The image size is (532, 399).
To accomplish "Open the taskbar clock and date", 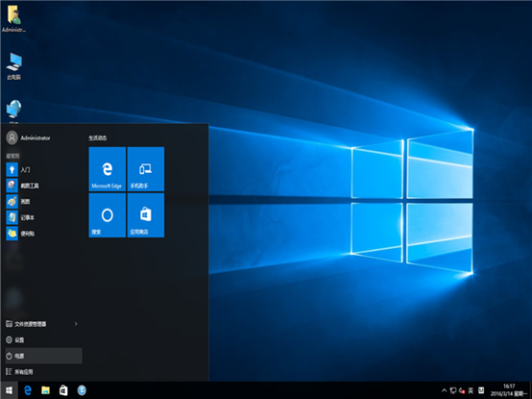I will [509, 390].
